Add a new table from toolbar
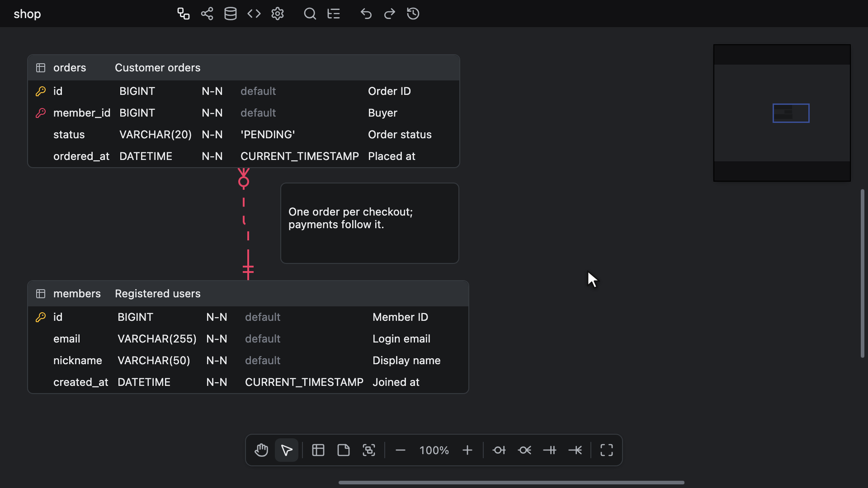 click(x=318, y=450)
